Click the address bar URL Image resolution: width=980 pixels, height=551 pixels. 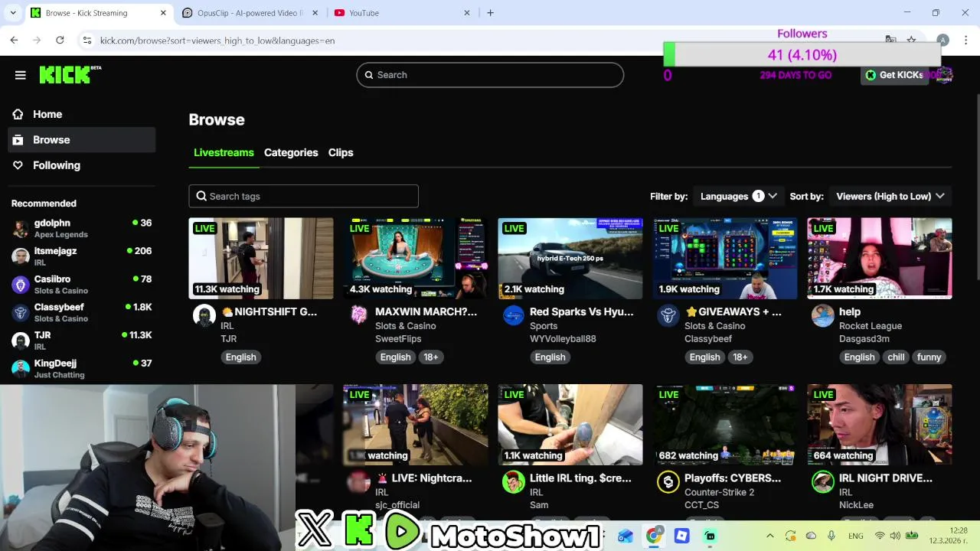(x=217, y=41)
